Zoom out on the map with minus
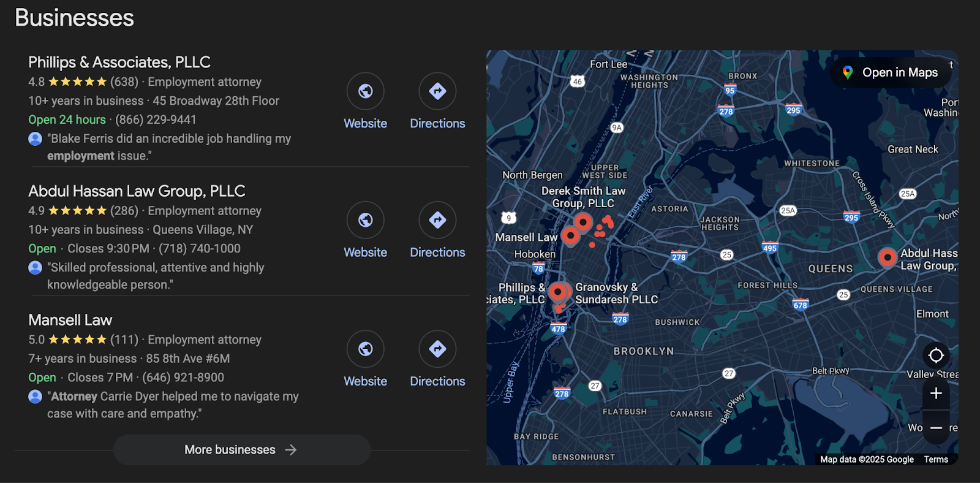This screenshot has width=980, height=483. (x=935, y=428)
